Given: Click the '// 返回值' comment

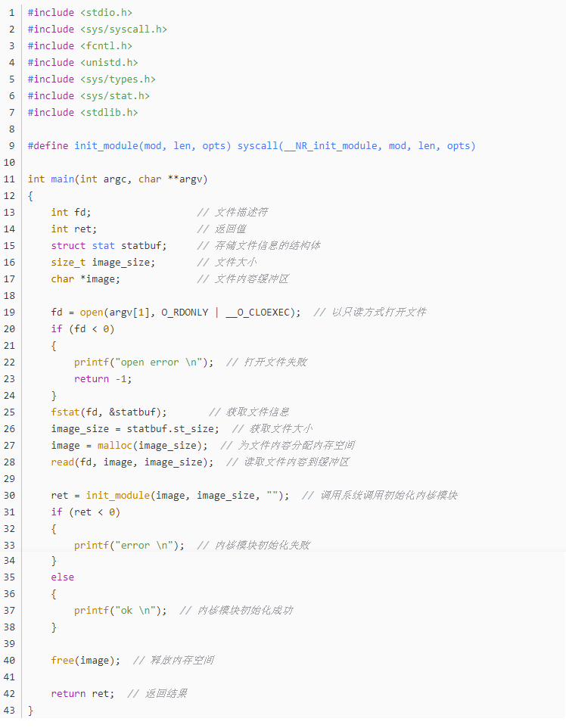Looking at the screenshot, I should point(222,229).
